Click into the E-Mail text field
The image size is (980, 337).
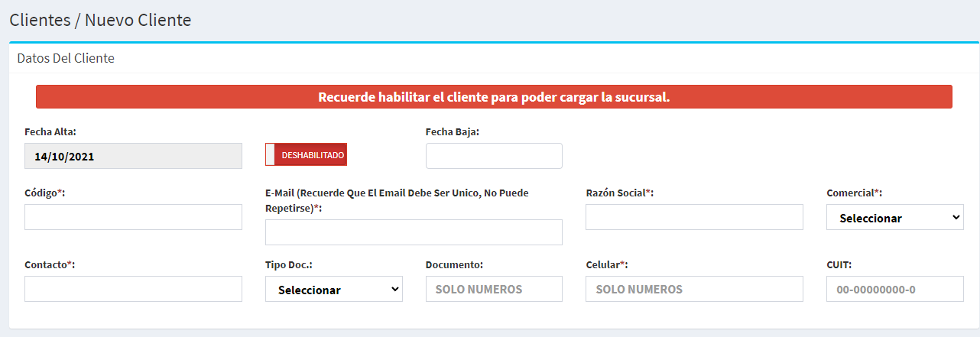click(x=414, y=232)
